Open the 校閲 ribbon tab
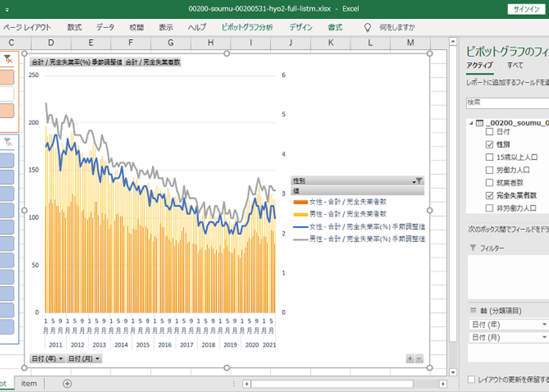 [137, 27]
